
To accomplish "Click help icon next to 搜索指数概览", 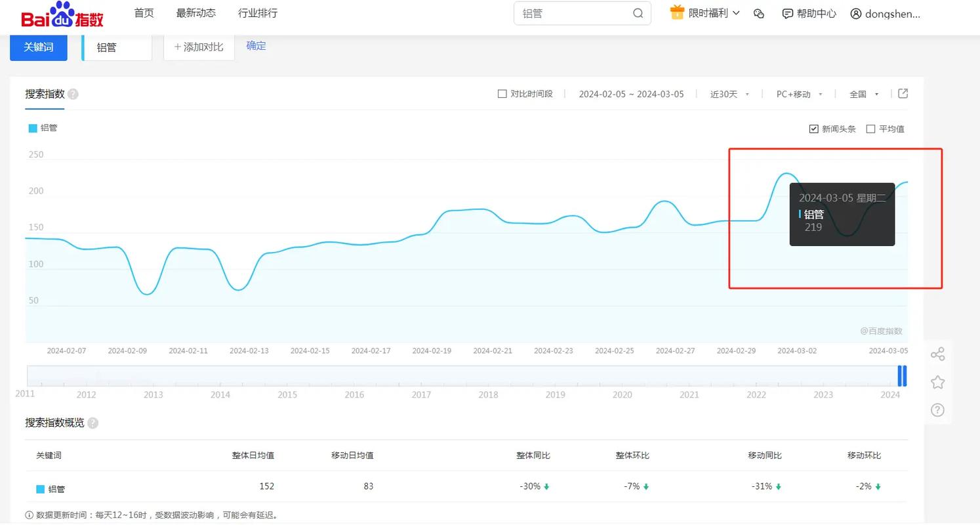I will (92, 423).
